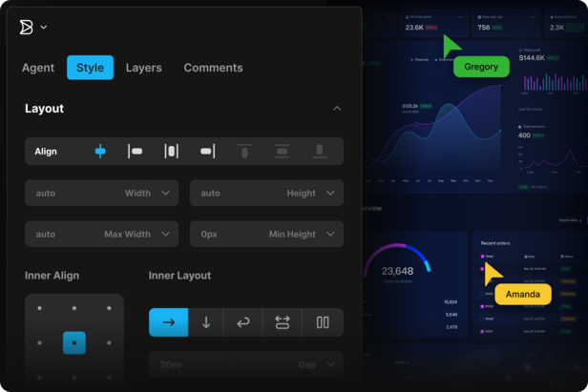Switch to the Layers tab
This screenshot has height=392, width=588.
(x=143, y=68)
